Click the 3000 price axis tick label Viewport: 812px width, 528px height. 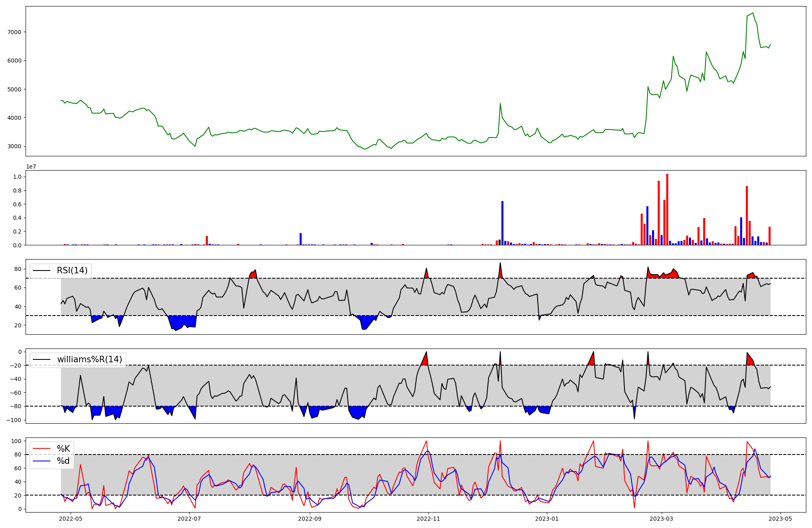coord(14,146)
